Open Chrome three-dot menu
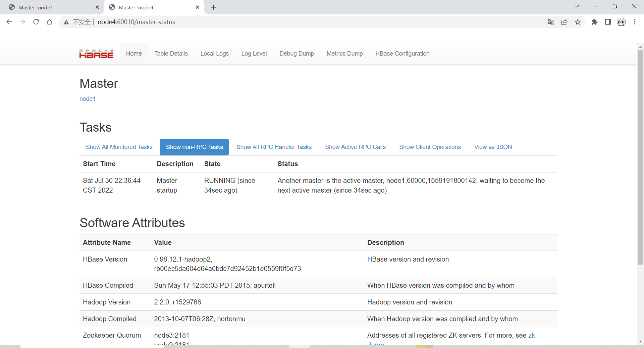 (635, 22)
